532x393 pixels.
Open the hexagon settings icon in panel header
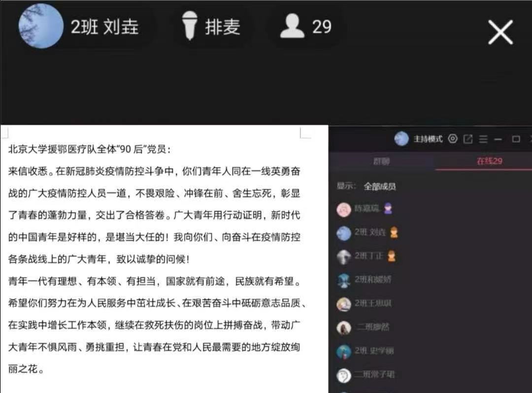453,139
